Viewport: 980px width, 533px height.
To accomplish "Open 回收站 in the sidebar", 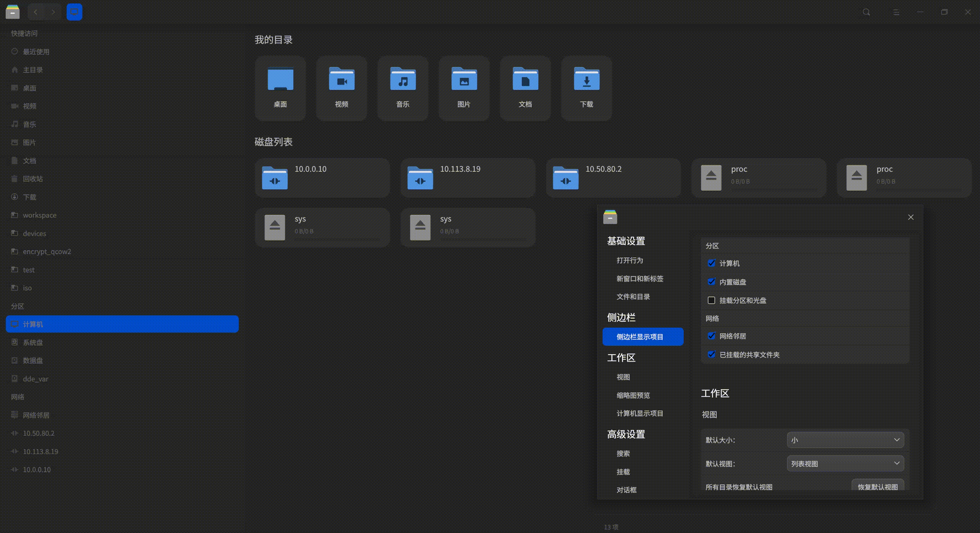I will (122, 179).
